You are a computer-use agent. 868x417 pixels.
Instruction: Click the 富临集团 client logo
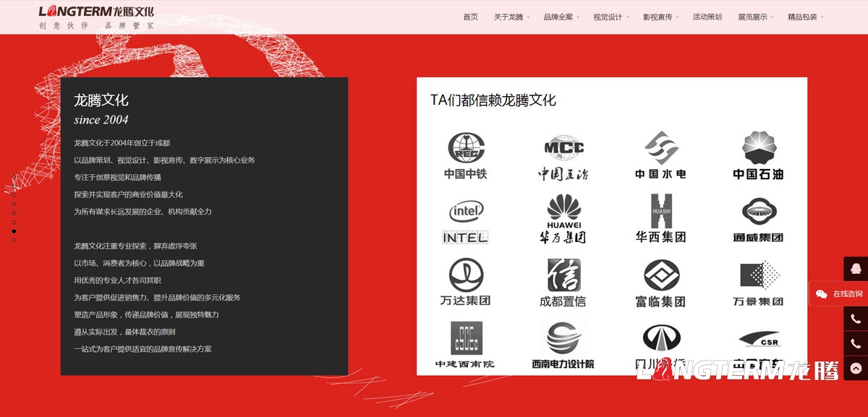click(660, 283)
